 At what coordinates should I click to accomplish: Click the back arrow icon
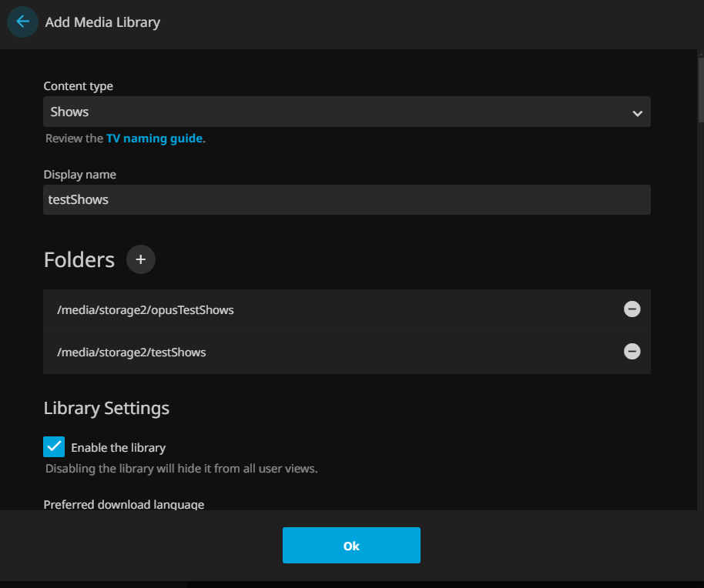point(22,22)
